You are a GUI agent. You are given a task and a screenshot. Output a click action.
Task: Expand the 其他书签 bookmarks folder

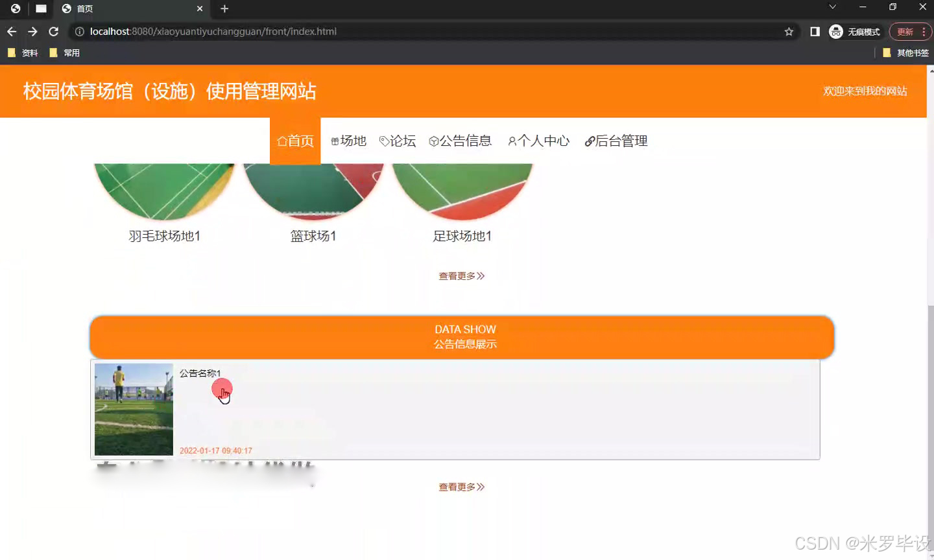click(913, 52)
